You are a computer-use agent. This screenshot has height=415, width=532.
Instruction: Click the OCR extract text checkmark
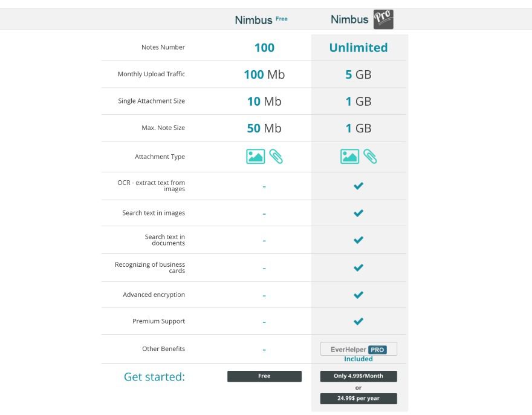coord(358,186)
